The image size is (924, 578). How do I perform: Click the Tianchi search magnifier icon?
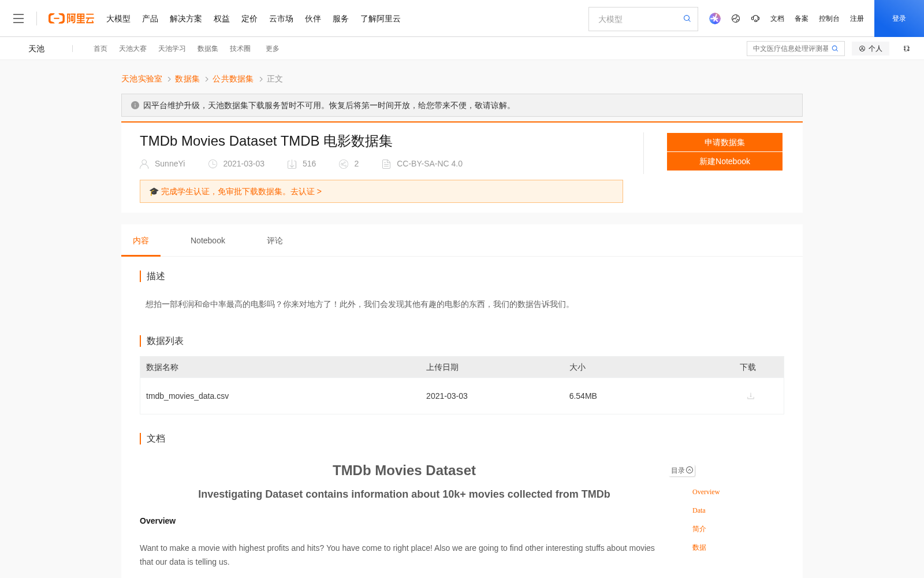tap(835, 49)
